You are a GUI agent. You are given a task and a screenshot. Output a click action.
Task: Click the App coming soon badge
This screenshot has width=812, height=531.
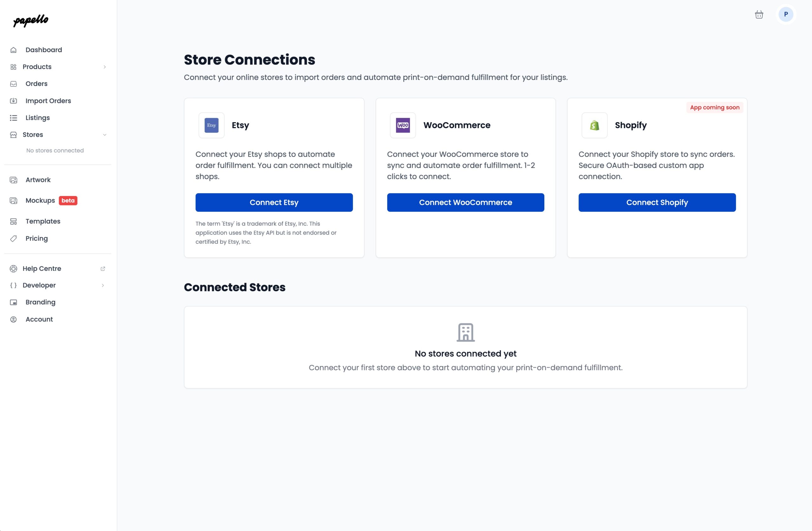pos(714,107)
